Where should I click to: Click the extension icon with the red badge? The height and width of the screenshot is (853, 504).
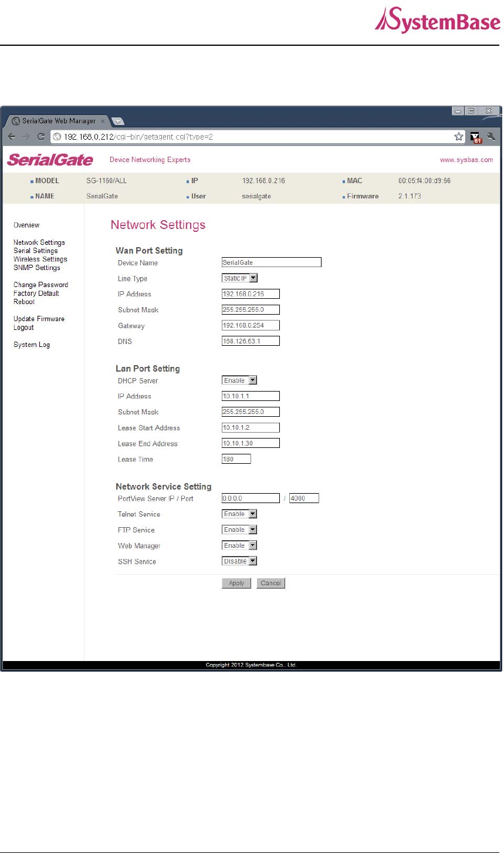click(476, 137)
